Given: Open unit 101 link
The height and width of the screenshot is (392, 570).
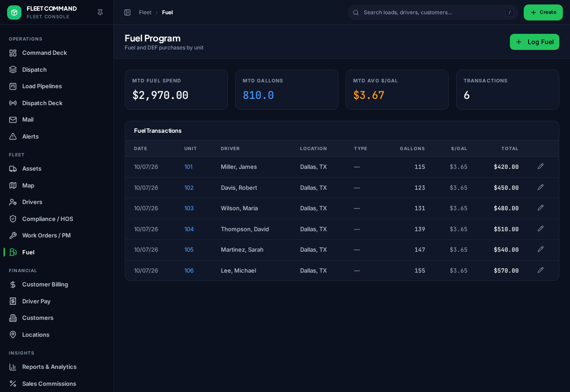Looking at the screenshot, I should coord(188,167).
